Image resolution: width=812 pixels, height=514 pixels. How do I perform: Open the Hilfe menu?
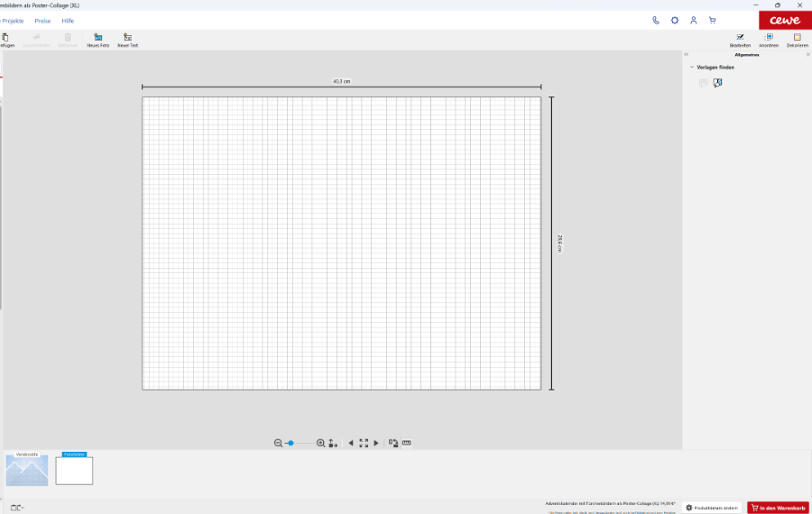coord(68,21)
